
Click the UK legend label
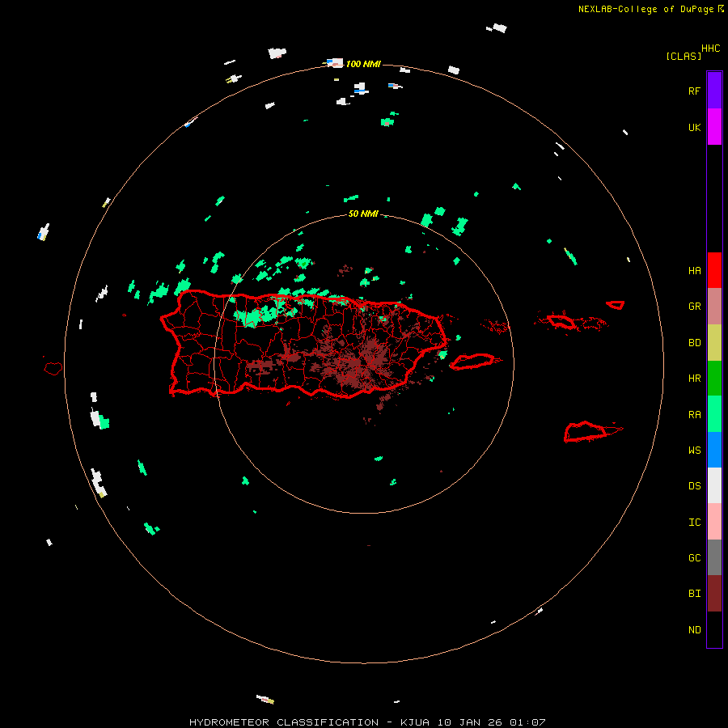click(x=694, y=127)
